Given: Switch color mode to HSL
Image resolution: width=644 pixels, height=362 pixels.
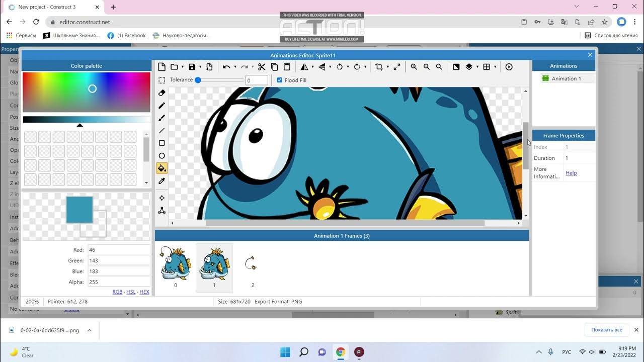Looking at the screenshot, I should (131, 292).
